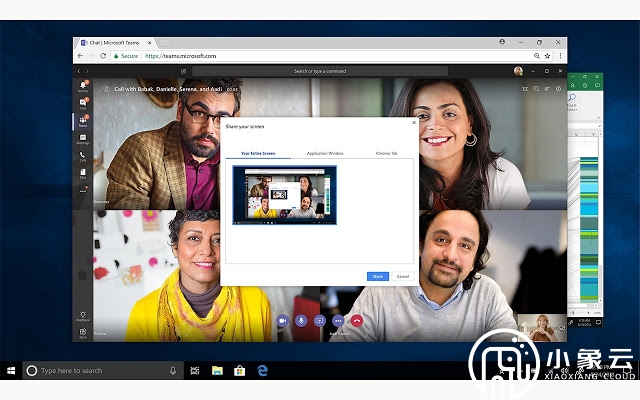Screen dimensions: 640x400
Task: Click Cancel in share dialog
Action: point(403,276)
